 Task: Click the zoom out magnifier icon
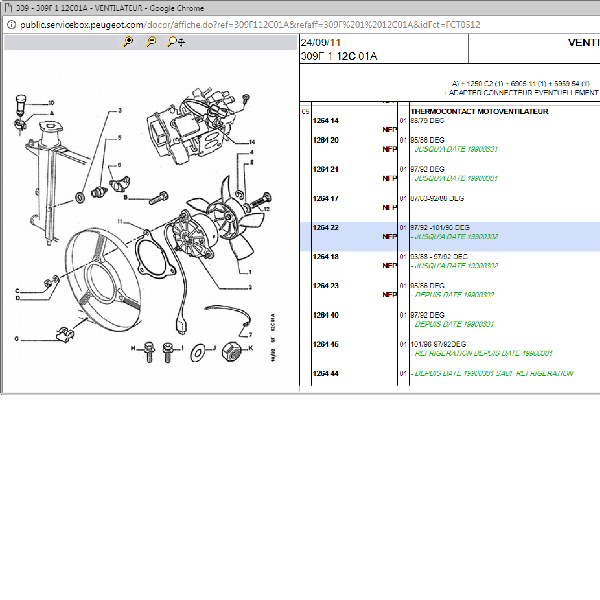pyautogui.click(x=151, y=41)
